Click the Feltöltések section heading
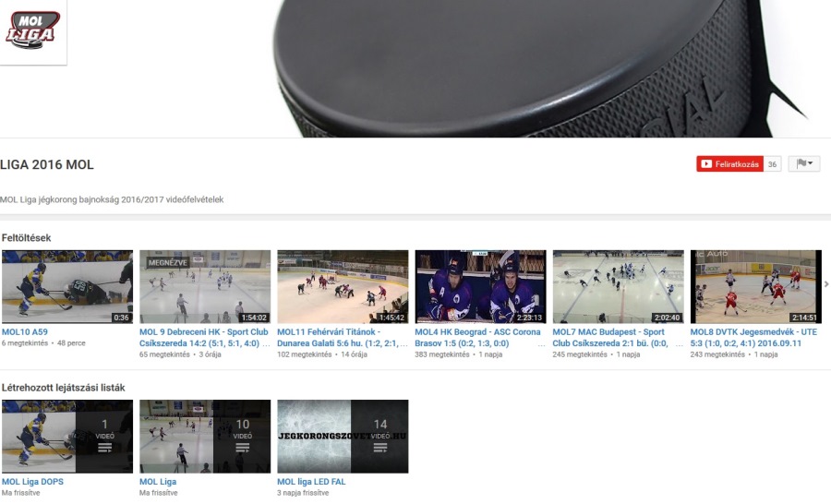The image size is (831, 504). (27, 238)
